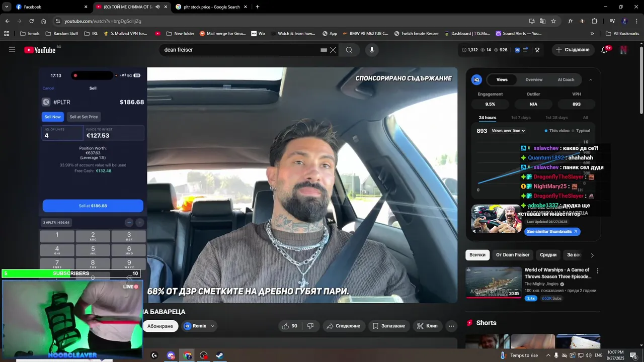Show hidden system tray icons
Viewport: 644px width, 362px height.
coord(548,355)
